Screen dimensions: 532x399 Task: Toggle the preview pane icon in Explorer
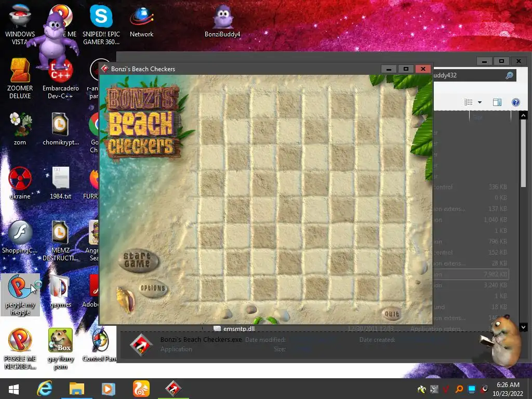[x=497, y=102]
